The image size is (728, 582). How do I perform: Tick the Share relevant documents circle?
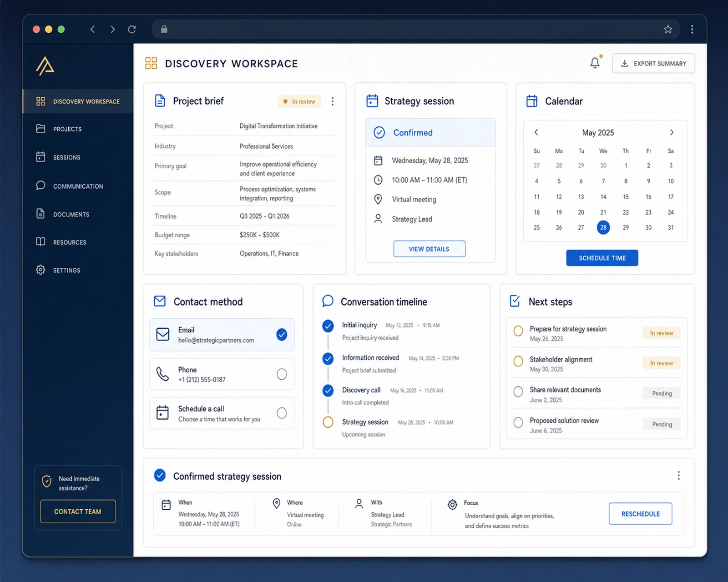click(x=518, y=391)
